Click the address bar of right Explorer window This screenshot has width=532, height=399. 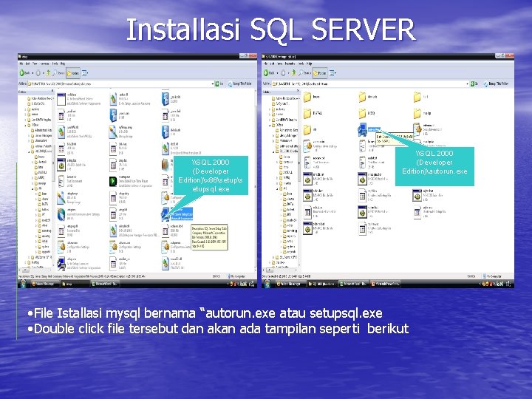click(370, 83)
